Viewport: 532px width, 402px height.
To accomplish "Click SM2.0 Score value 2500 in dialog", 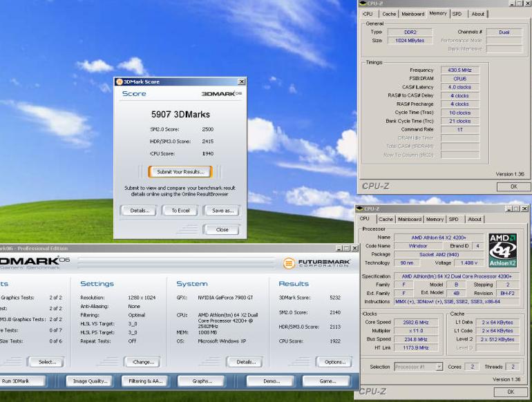I will point(208,129).
